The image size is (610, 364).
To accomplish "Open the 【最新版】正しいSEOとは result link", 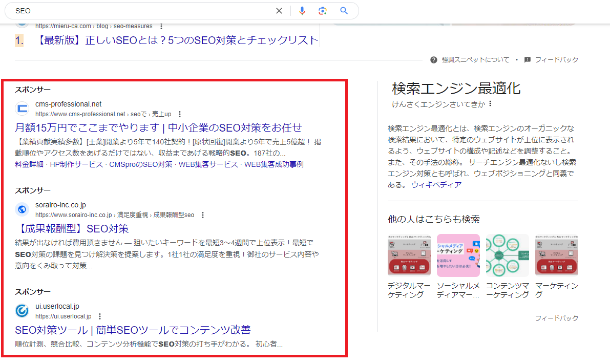I will [177, 40].
